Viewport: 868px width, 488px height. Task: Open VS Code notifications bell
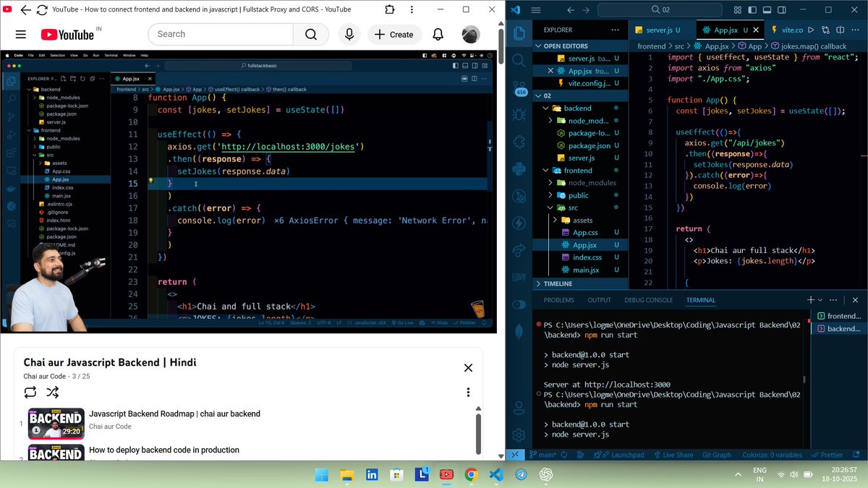pos(856,455)
